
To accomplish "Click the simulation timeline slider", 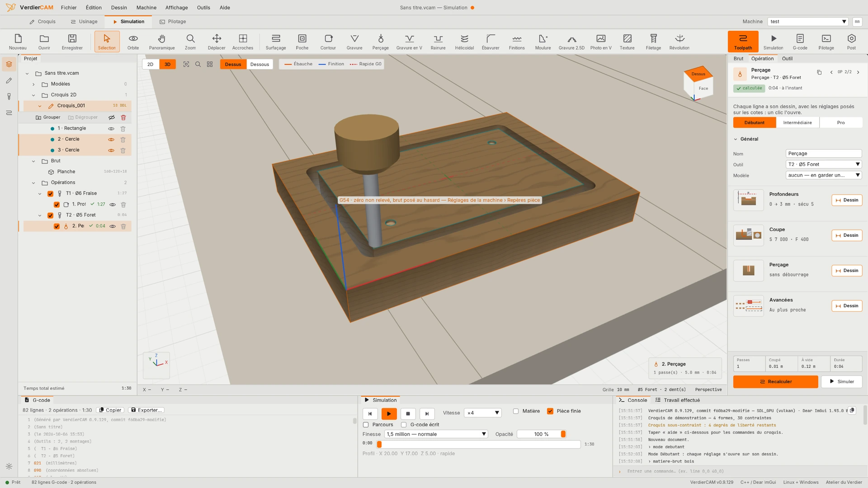I will 478,445.
